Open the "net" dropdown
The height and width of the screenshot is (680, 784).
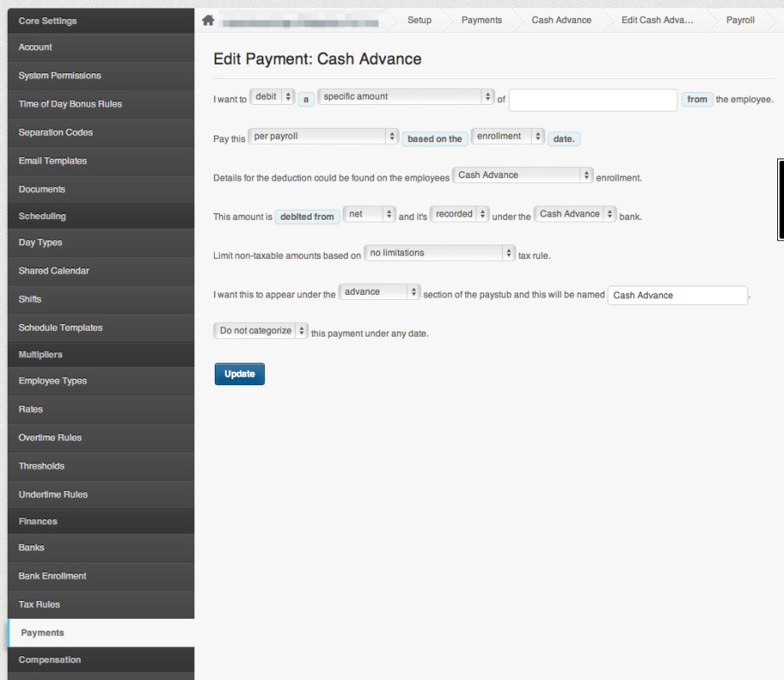click(x=369, y=214)
